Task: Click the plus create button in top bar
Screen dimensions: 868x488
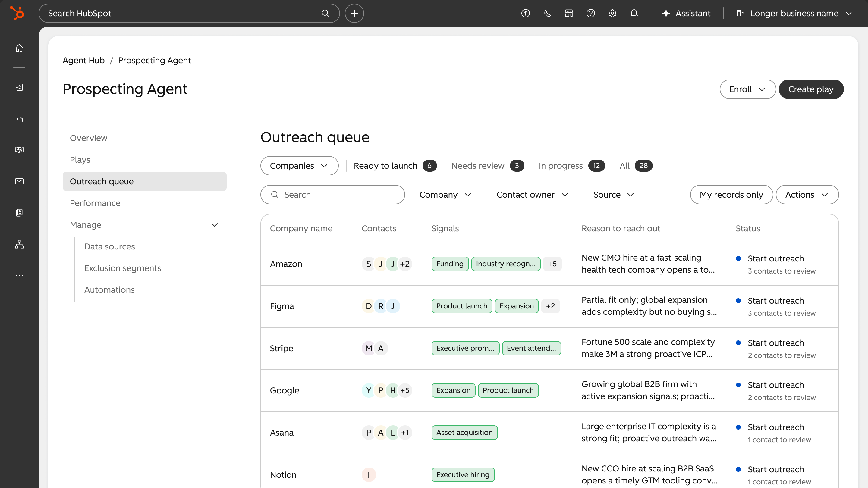Action: pos(354,13)
